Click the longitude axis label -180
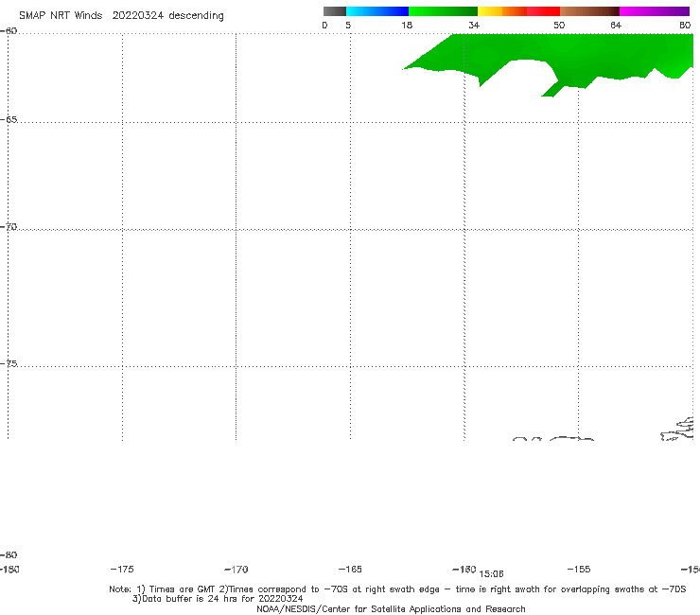 [x=9, y=569]
